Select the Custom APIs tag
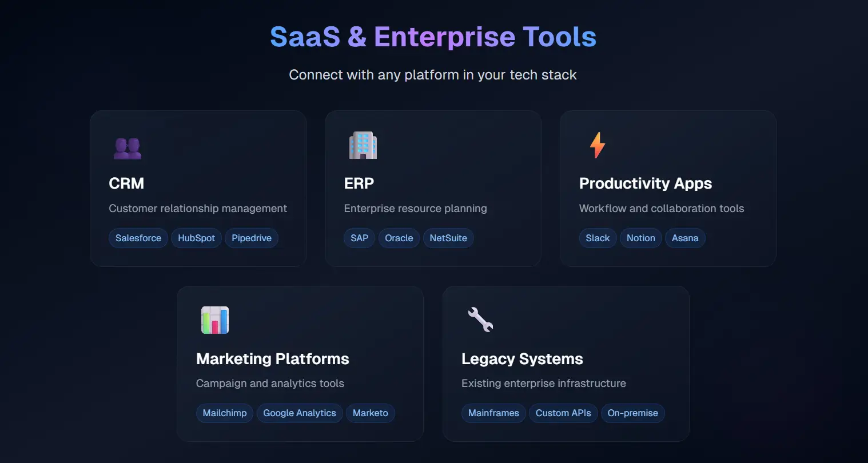 coord(563,413)
